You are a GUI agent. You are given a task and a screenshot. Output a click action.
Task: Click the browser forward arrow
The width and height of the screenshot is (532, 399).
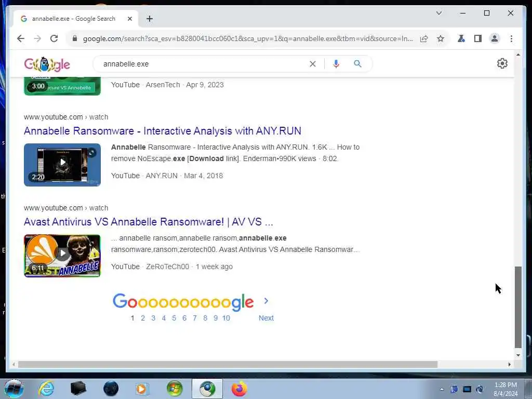(x=37, y=38)
